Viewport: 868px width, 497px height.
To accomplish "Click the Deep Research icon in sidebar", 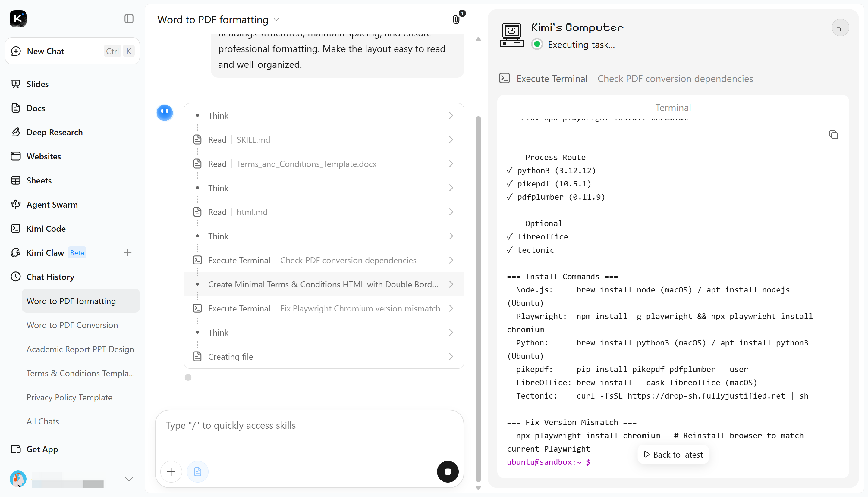I will click(16, 132).
